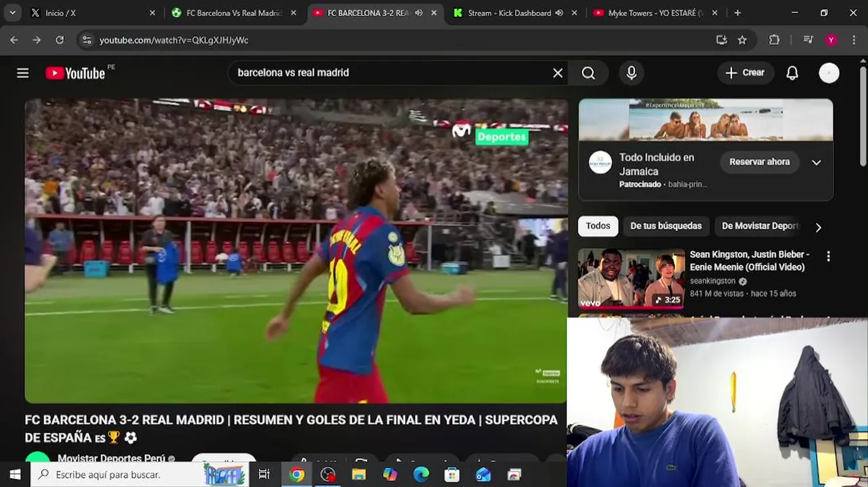Select the De tus búsquedas chip
Screen dimensions: 868x487
666,226
